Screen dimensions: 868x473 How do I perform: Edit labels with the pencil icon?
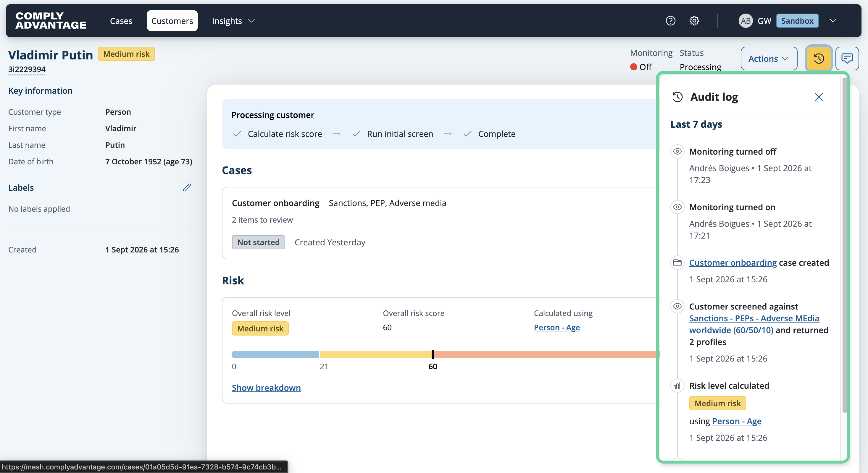pyautogui.click(x=187, y=187)
